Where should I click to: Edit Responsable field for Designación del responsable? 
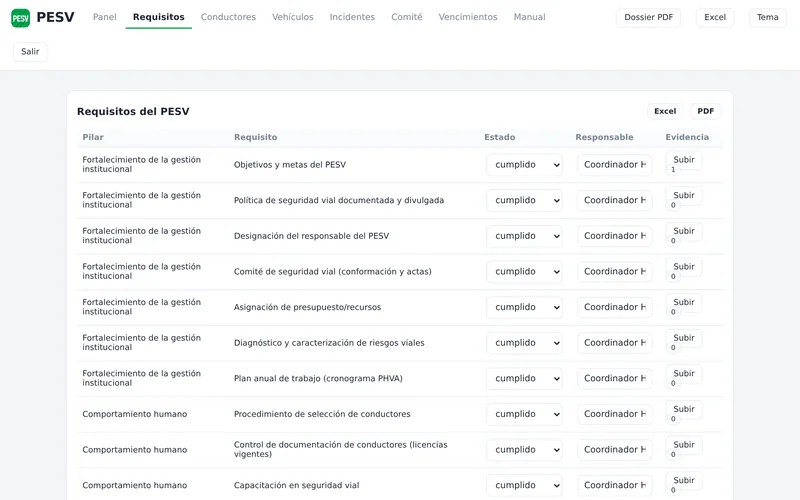pyautogui.click(x=615, y=236)
